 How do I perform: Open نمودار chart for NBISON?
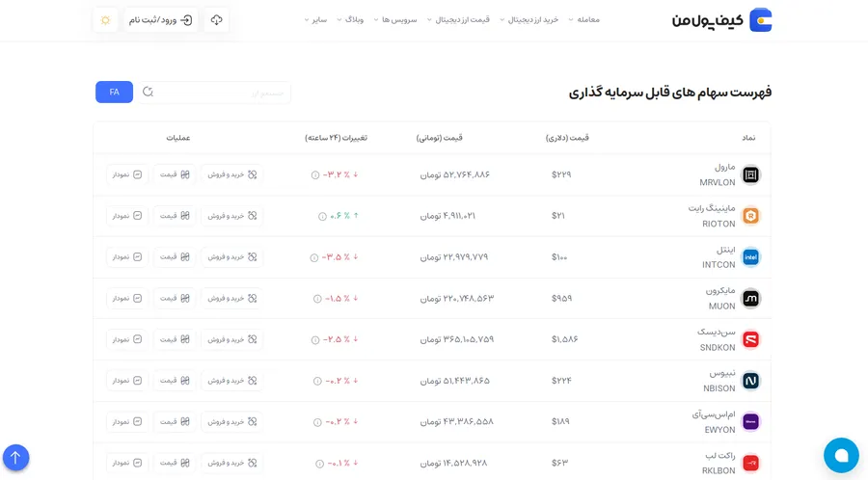pos(126,381)
